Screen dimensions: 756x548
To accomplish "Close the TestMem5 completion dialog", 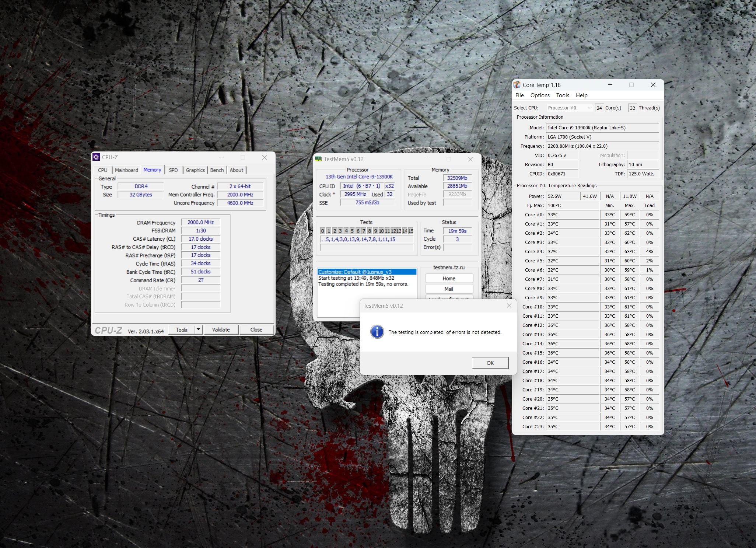I will [509, 306].
